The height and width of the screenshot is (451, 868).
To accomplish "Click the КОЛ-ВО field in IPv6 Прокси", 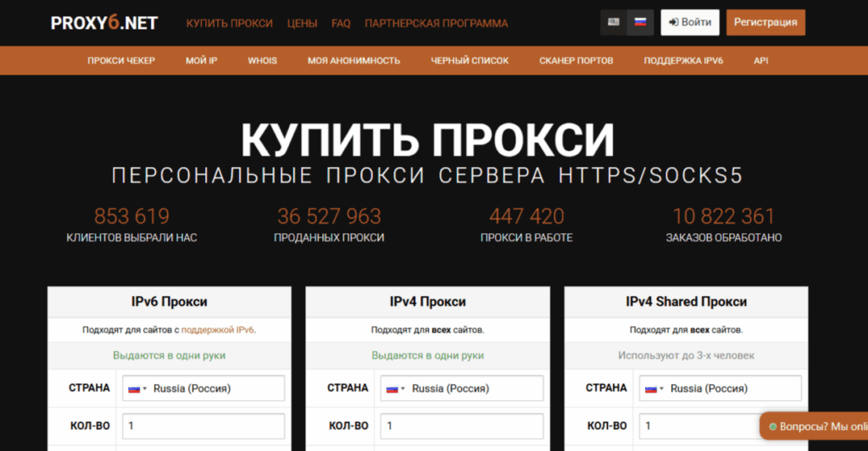I will (203, 426).
